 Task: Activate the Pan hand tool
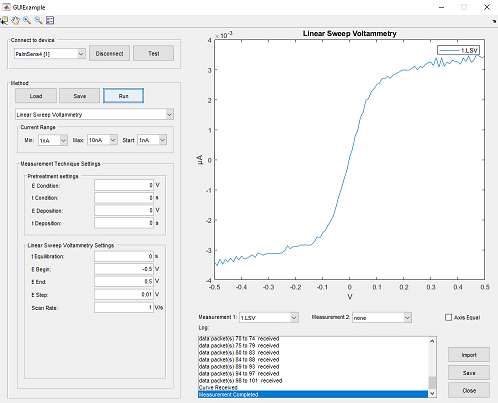(x=15, y=20)
